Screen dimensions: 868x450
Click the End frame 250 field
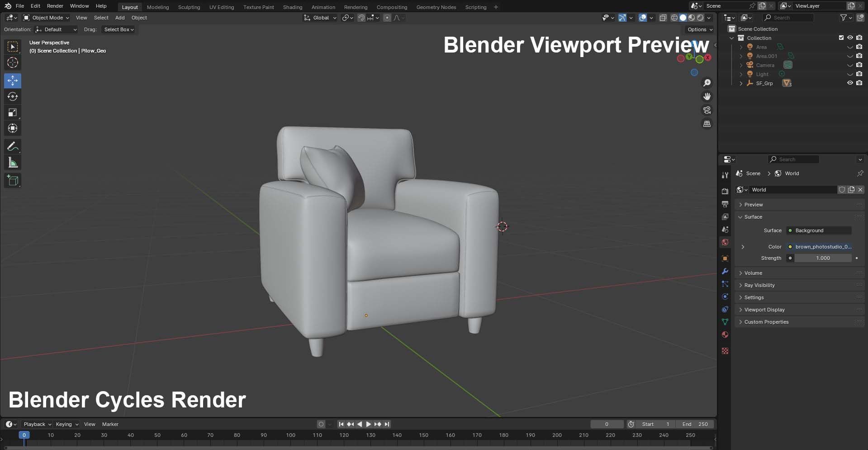[695, 424]
